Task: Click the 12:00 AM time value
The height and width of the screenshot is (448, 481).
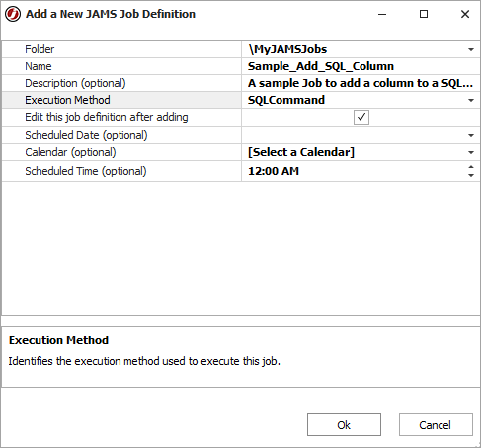Action: coord(274,171)
